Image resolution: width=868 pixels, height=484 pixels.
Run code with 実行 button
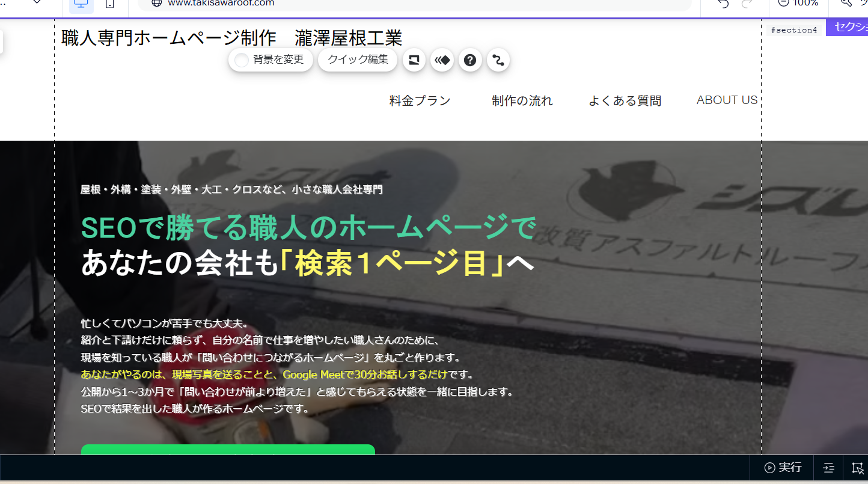[783, 468]
